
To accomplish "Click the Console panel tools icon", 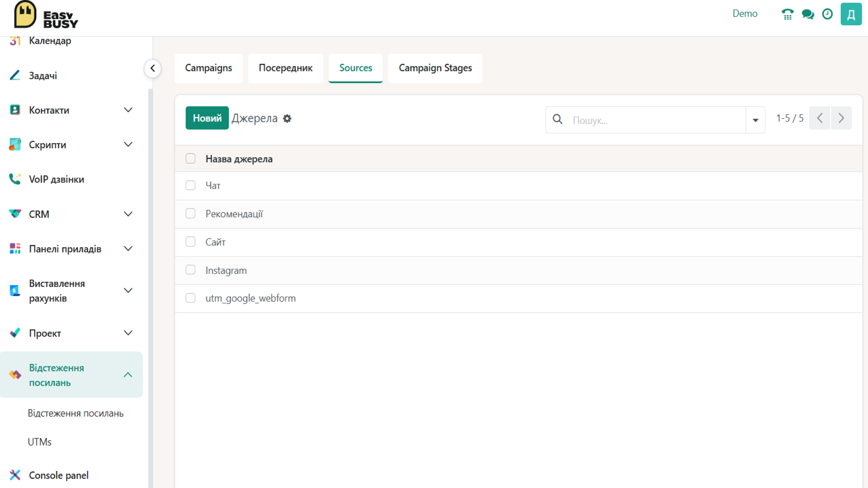I will pos(15,475).
